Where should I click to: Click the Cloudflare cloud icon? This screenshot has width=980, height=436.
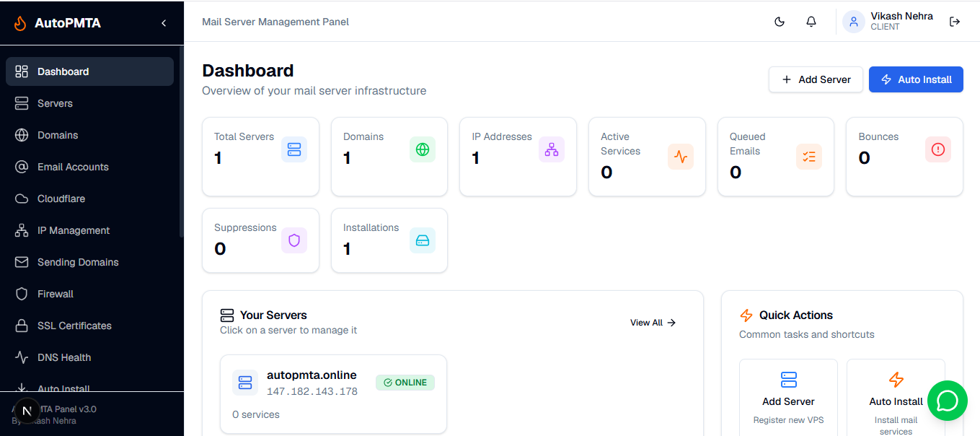[x=22, y=199]
